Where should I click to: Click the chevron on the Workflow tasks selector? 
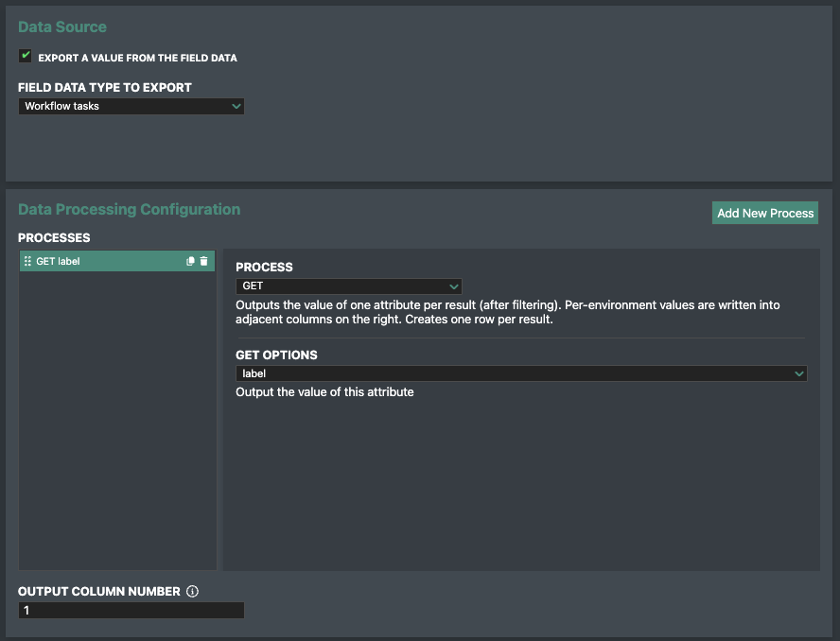pyautogui.click(x=235, y=106)
